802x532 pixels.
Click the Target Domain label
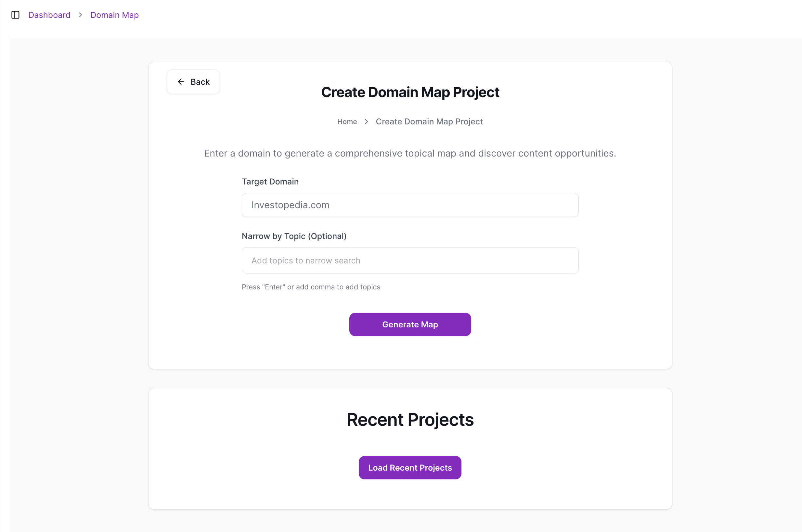[x=270, y=182]
